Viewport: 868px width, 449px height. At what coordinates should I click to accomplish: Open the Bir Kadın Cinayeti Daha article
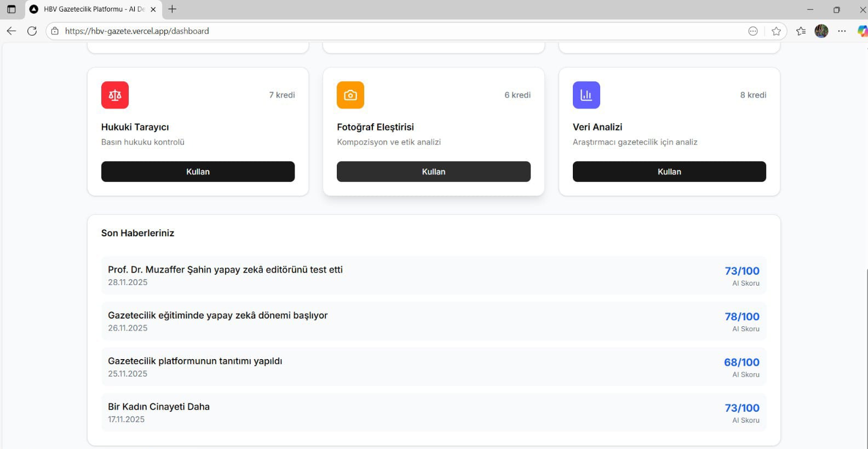tap(159, 407)
